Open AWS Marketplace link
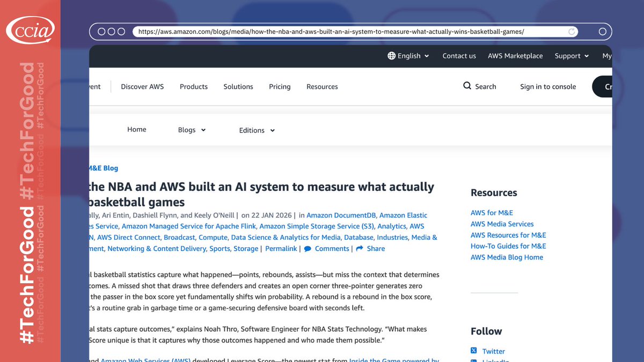The image size is (644, 362). tap(515, 56)
